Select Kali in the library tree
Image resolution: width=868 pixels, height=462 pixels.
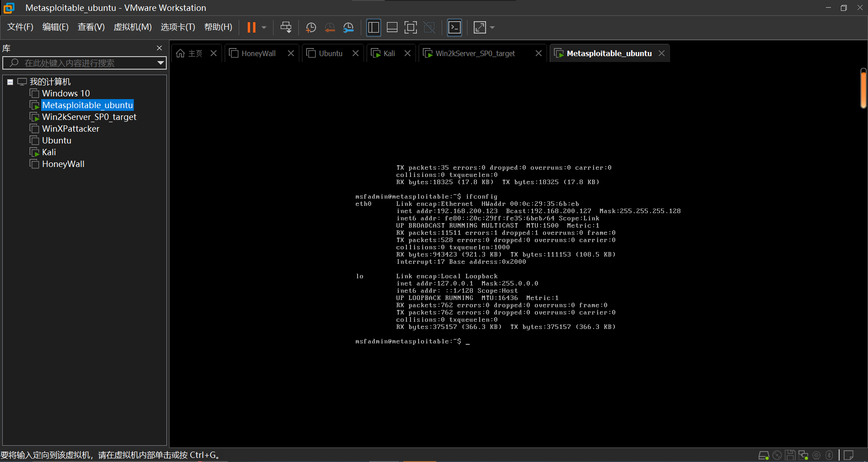coord(49,152)
